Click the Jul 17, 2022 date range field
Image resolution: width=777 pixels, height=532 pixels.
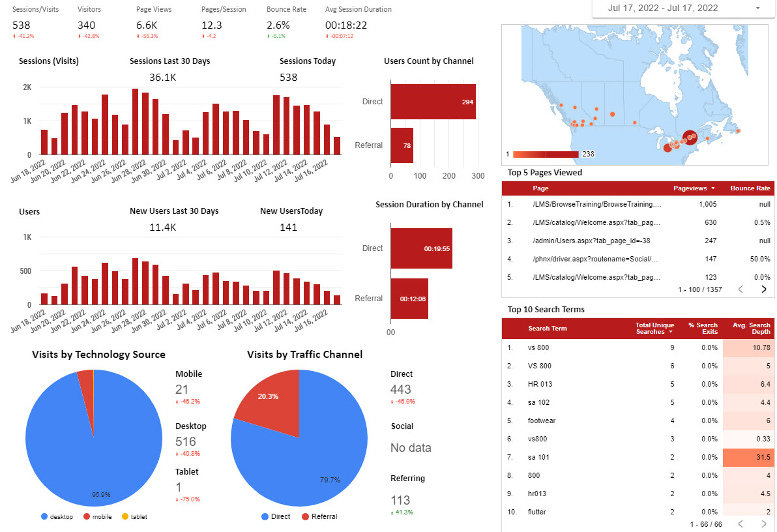(x=662, y=8)
